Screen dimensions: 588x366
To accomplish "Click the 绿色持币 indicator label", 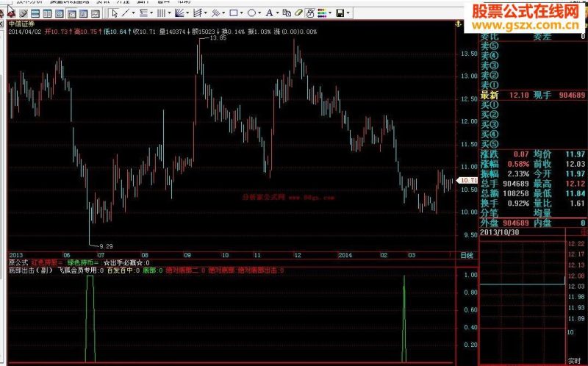I will coord(80,263).
